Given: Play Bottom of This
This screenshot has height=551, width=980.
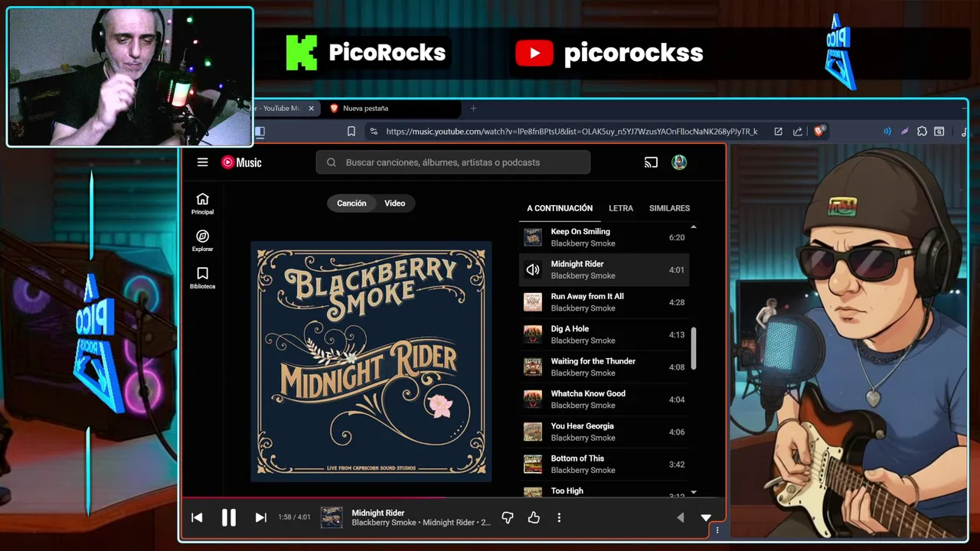Looking at the screenshot, I should (604, 464).
